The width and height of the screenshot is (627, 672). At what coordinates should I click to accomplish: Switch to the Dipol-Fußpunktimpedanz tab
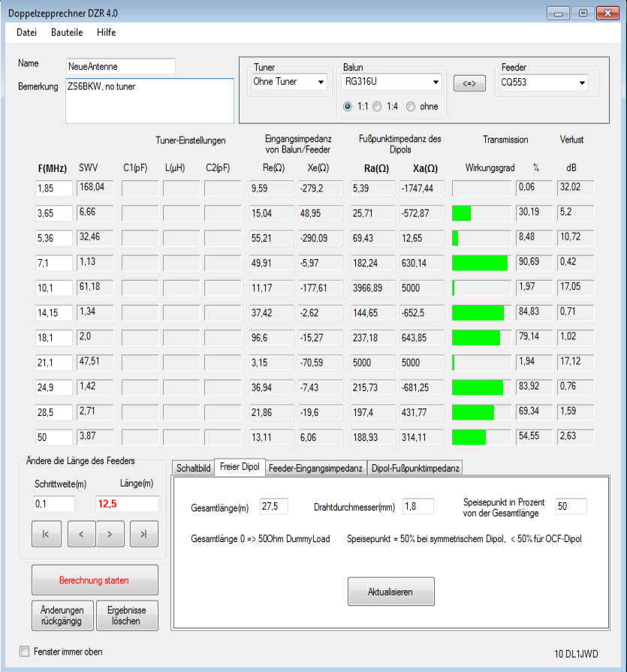[x=414, y=468]
